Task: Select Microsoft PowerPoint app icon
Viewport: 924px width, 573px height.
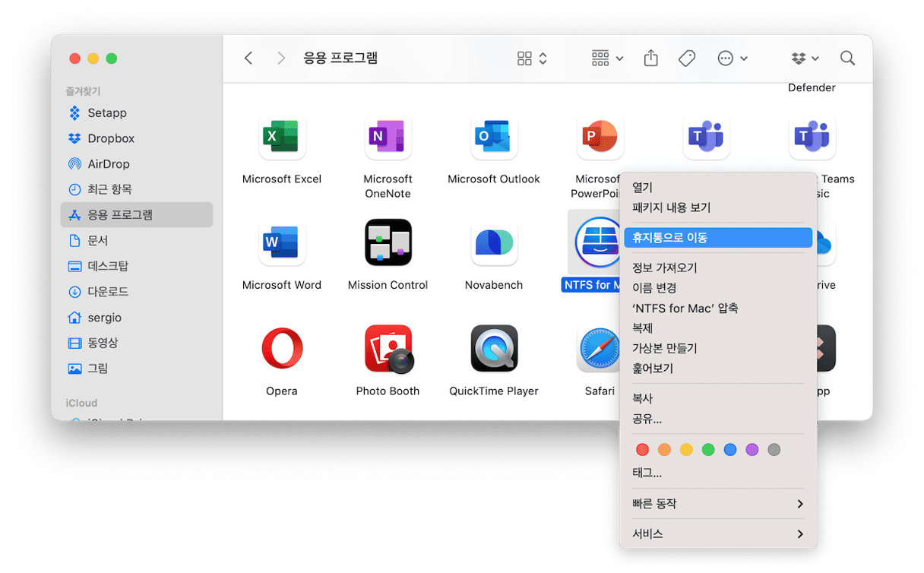Action: pyautogui.click(x=600, y=137)
